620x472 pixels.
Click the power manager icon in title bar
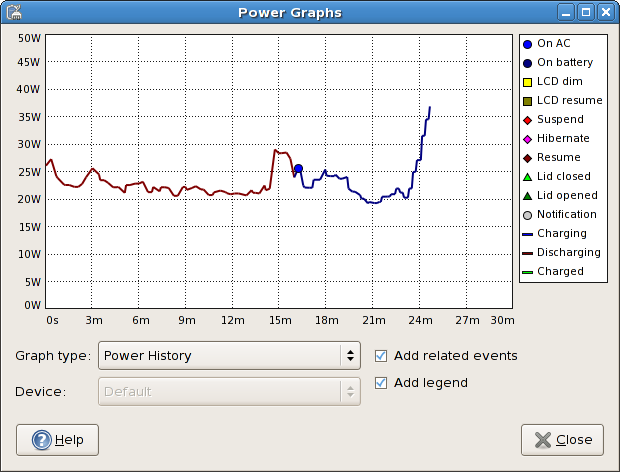pyautogui.click(x=13, y=12)
